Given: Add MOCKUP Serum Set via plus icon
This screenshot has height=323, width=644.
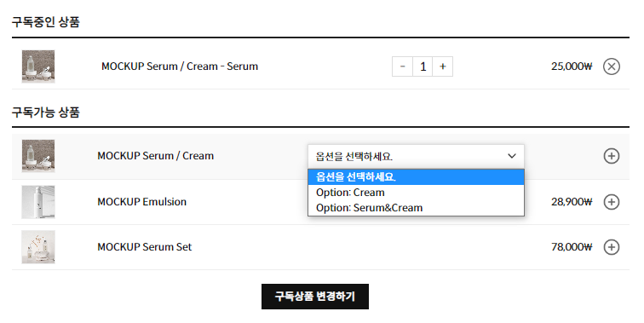Looking at the screenshot, I should (x=611, y=247).
